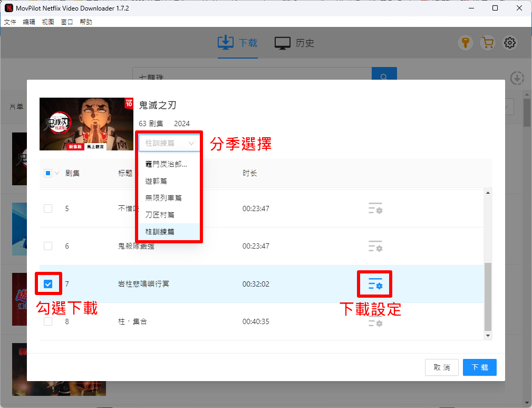Open the shopping cart icon
The height and width of the screenshot is (408, 532).
488,43
